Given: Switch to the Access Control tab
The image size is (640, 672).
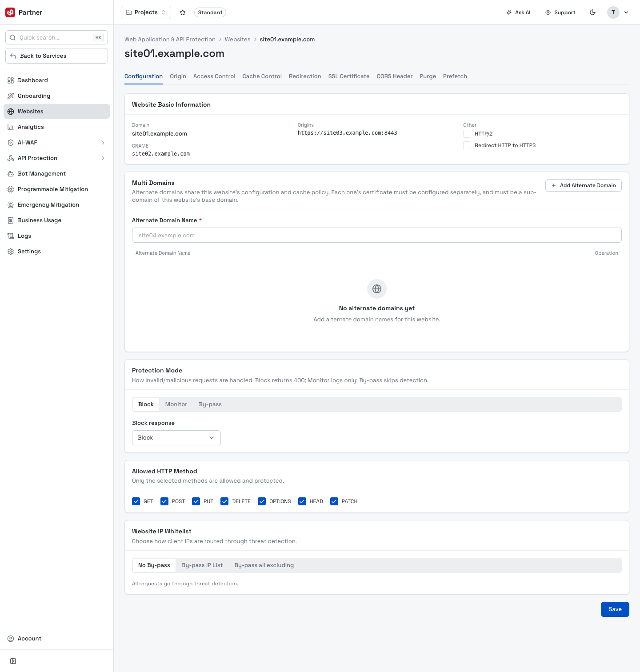Looking at the screenshot, I should (214, 76).
